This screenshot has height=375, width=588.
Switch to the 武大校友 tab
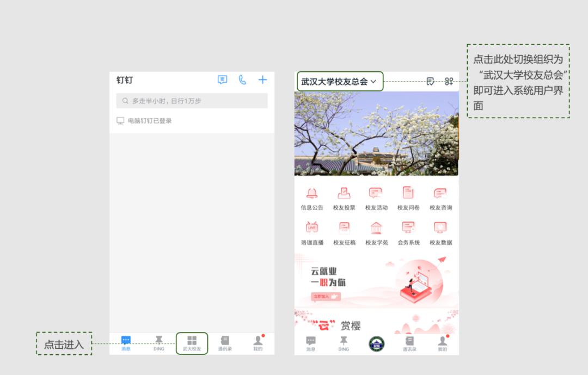192,343
